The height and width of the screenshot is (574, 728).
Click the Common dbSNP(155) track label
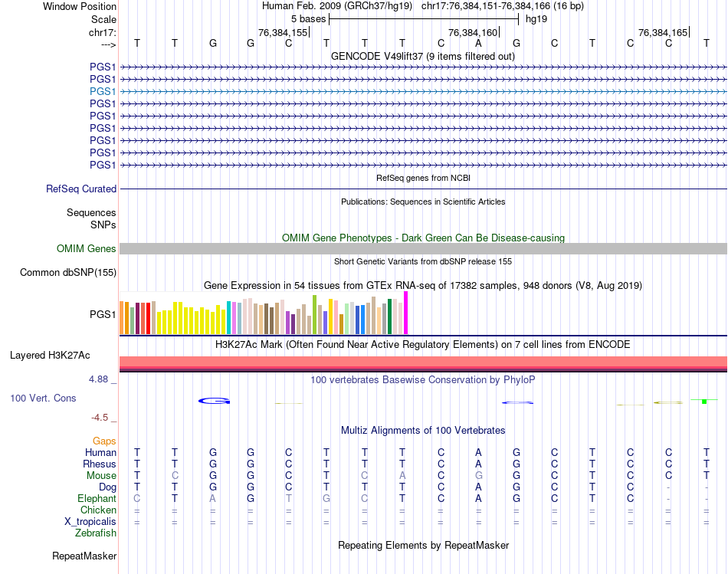pyautogui.click(x=67, y=273)
